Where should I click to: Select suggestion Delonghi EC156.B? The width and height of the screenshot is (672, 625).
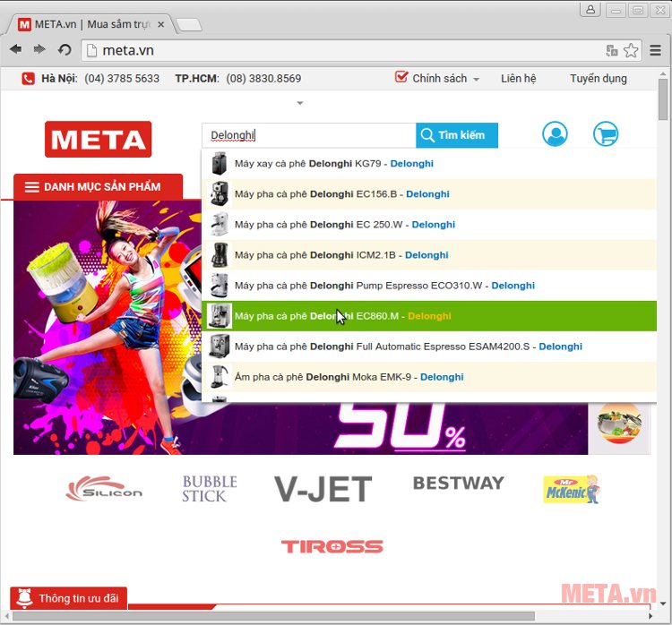tap(429, 194)
